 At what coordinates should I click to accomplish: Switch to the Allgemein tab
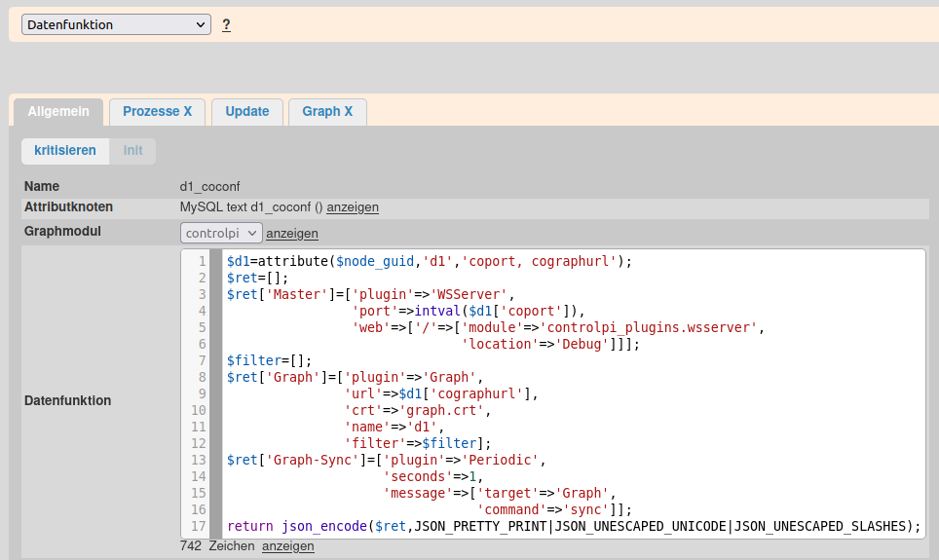coord(58,112)
